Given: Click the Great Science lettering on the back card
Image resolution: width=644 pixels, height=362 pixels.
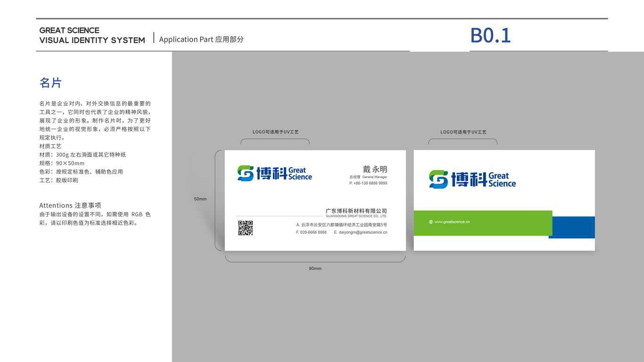Looking at the screenshot, I should (502, 180).
